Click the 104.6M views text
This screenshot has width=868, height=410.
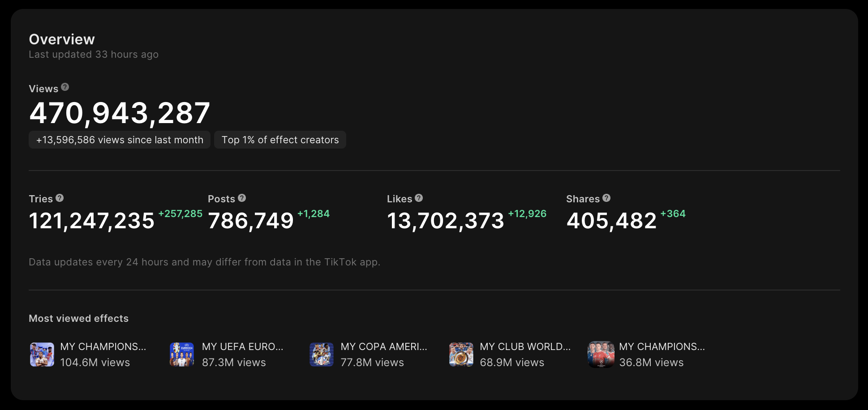(x=95, y=363)
